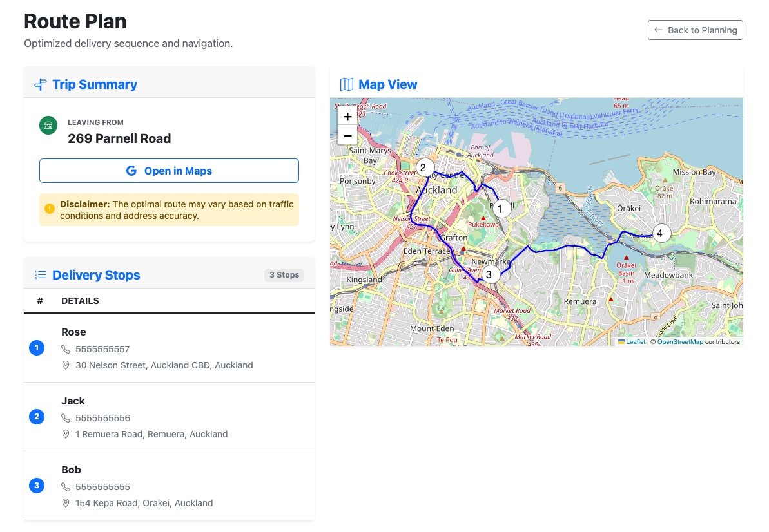769x532 pixels.
Task: Select map marker 4 near Meadowbank
Action: [x=660, y=233]
